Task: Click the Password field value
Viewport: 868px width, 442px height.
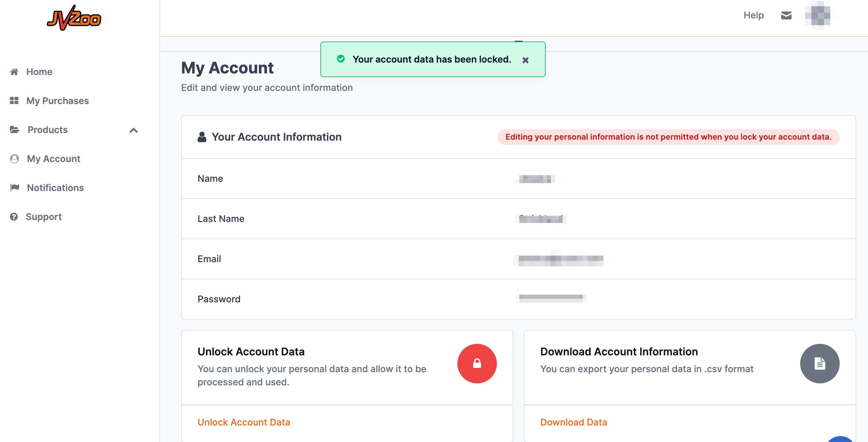Action: [551, 299]
